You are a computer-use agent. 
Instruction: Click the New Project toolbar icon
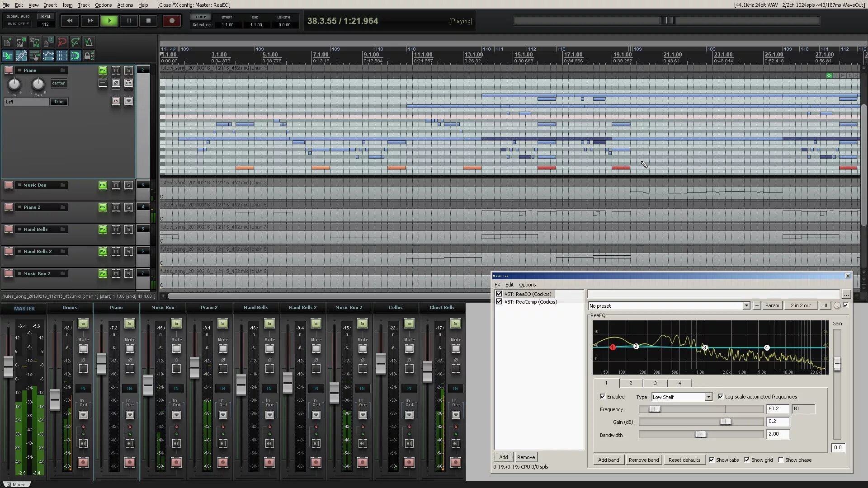click(x=8, y=42)
